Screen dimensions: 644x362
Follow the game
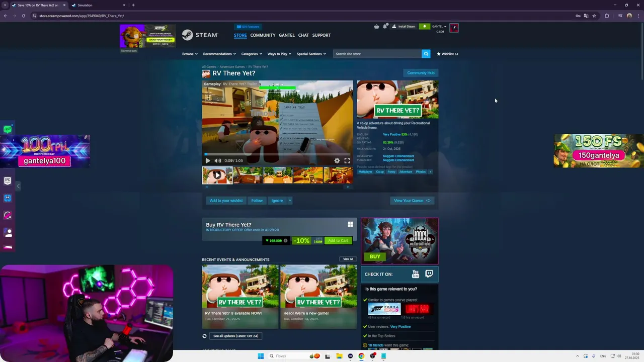point(257,201)
